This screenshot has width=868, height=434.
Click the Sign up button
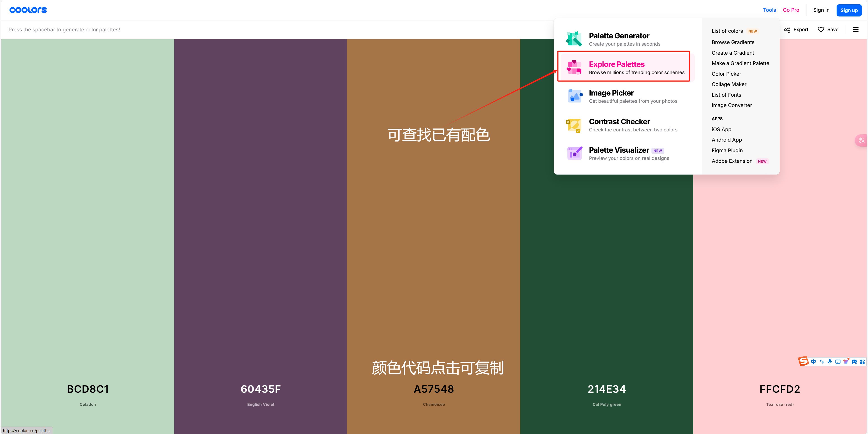point(849,10)
